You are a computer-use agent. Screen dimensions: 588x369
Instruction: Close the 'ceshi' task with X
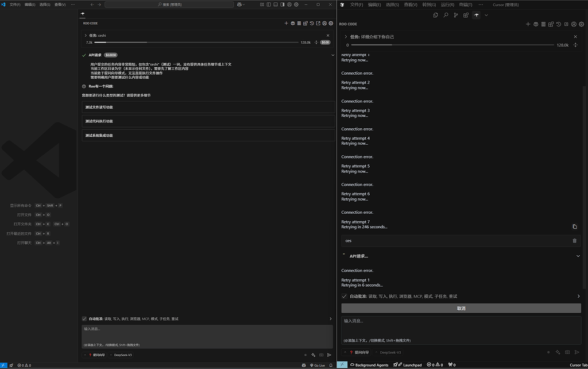point(328,35)
